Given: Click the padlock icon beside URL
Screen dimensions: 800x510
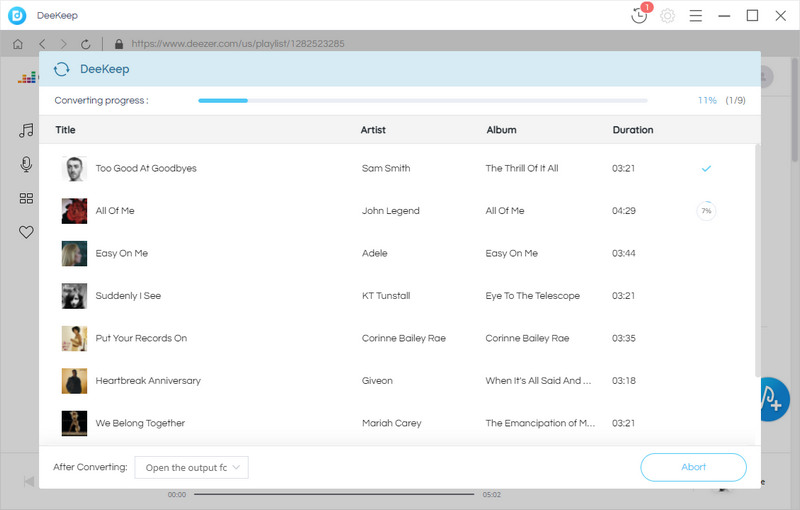Looking at the screenshot, I should coord(119,44).
